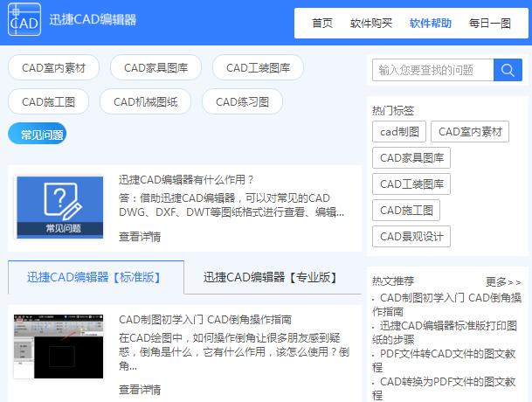Click the CAD工装图库 hot tag
The height and width of the screenshot is (402, 532).
tap(411, 184)
